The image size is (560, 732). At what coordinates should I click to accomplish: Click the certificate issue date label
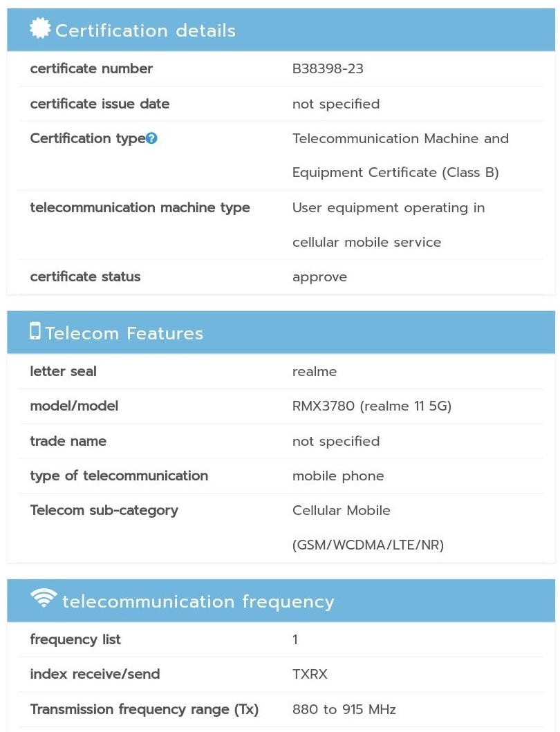100,104
